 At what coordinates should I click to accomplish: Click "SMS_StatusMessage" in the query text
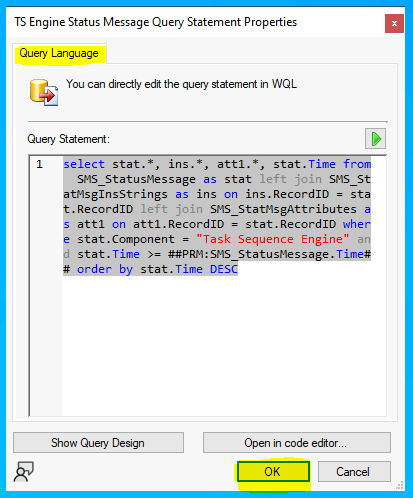point(136,179)
